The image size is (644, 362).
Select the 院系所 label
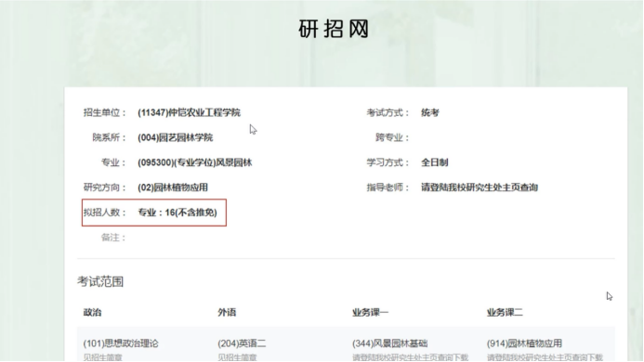coord(109,137)
